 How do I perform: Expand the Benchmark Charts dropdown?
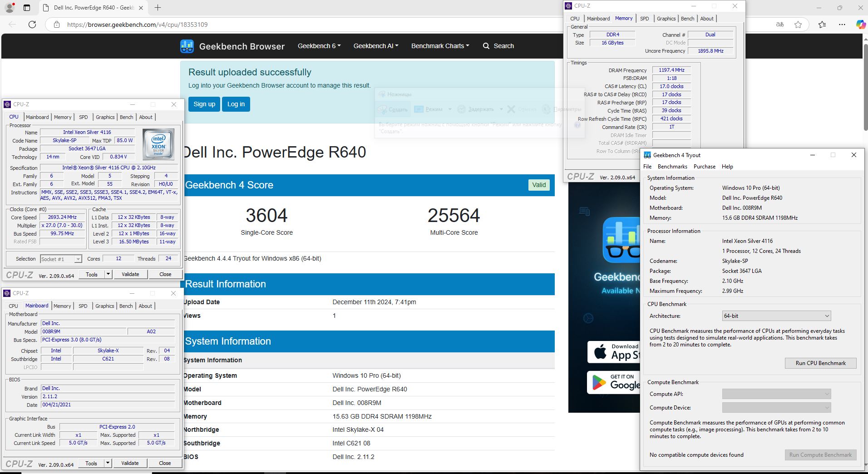pyautogui.click(x=440, y=46)
